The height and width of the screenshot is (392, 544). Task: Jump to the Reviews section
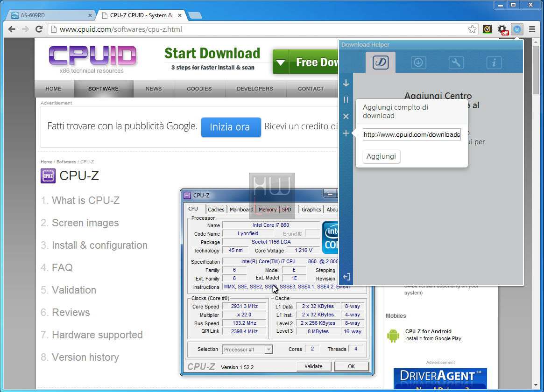click(71, 312)
